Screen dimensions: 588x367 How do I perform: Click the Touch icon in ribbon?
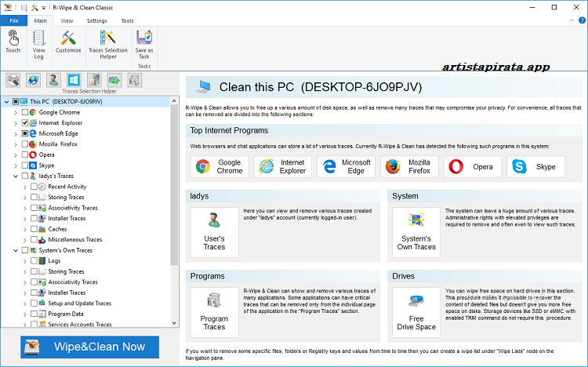pos(13,41)
